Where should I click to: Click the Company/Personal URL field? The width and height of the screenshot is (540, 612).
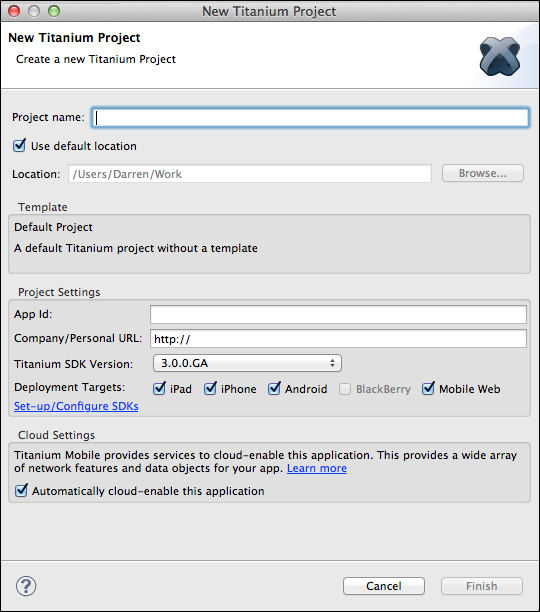338,339
